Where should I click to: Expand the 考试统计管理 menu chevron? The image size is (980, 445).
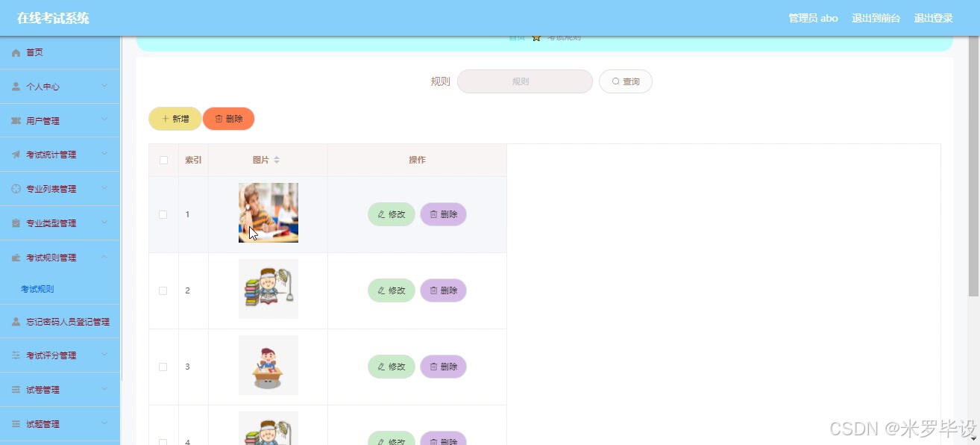coord(104,155)
